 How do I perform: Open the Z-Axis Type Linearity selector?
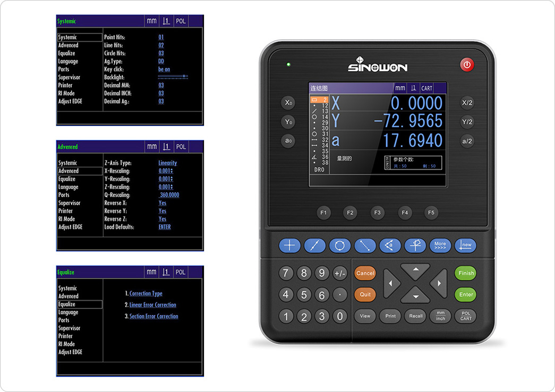167,163
